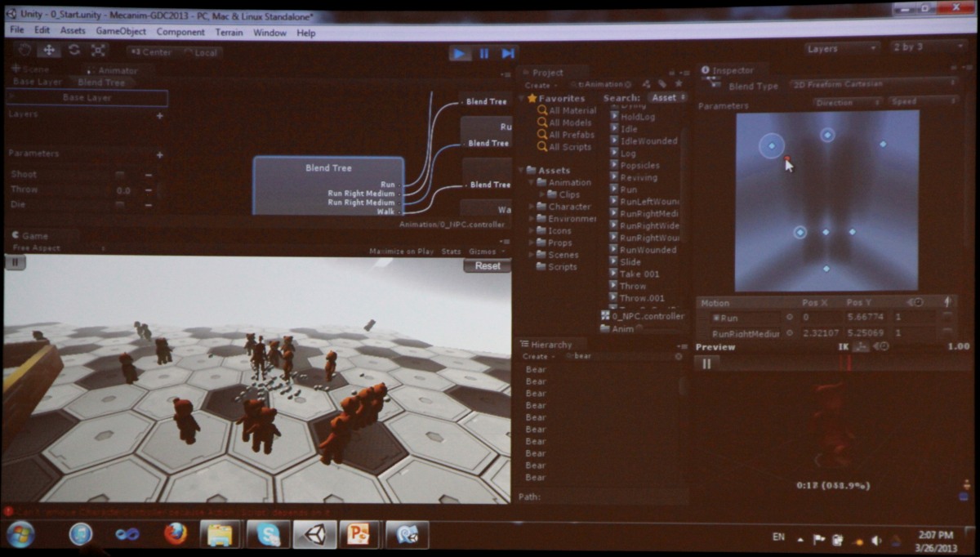The width and height of the screenshot is (980, 557).
Task: Remove the Die parameter
Action: [x=149, y=205]
